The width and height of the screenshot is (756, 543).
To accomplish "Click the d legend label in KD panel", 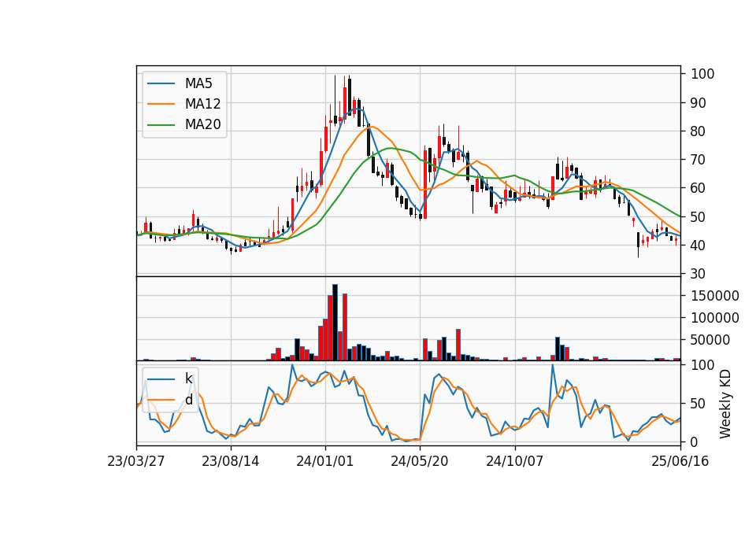I will pos(188,400).
